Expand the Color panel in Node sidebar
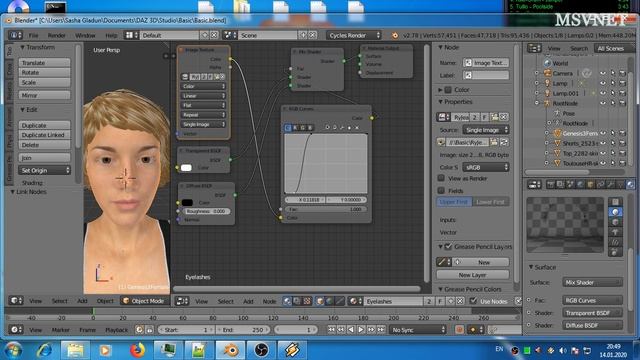 point(440,89)
